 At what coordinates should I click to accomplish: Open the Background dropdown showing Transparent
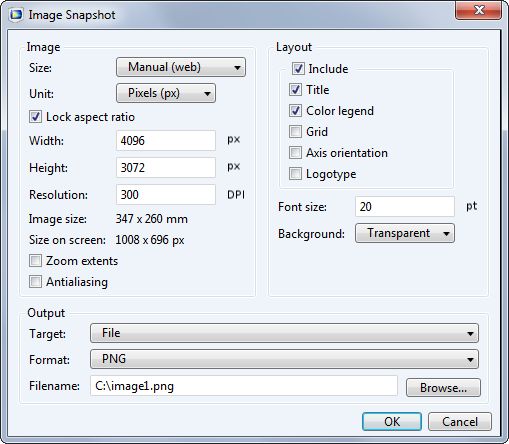tap(405, 233)
